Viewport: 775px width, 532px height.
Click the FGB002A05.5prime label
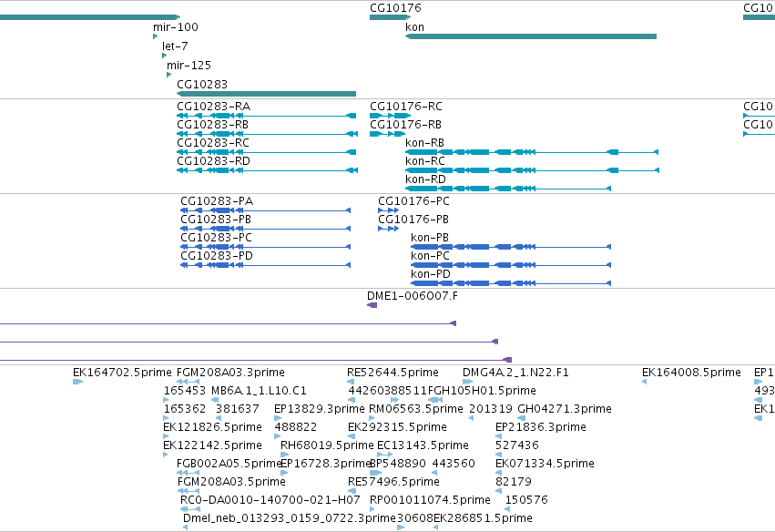[x=229, y=464]
